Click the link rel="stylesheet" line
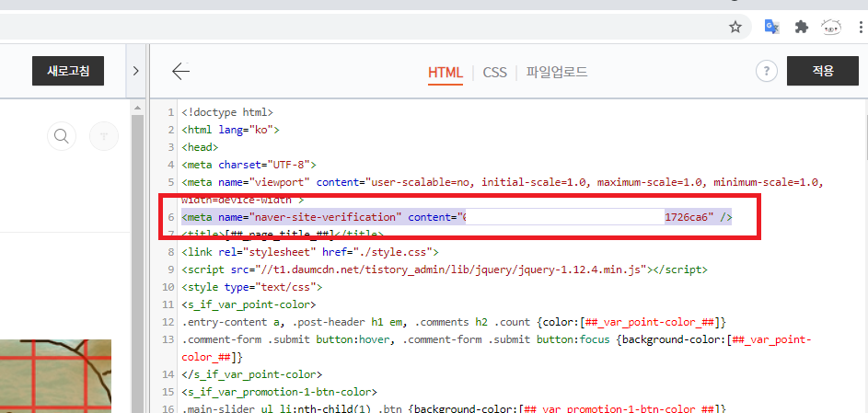The width and height of the screenshot is (868, 413). pyautogui.click(x=310, y=252)
